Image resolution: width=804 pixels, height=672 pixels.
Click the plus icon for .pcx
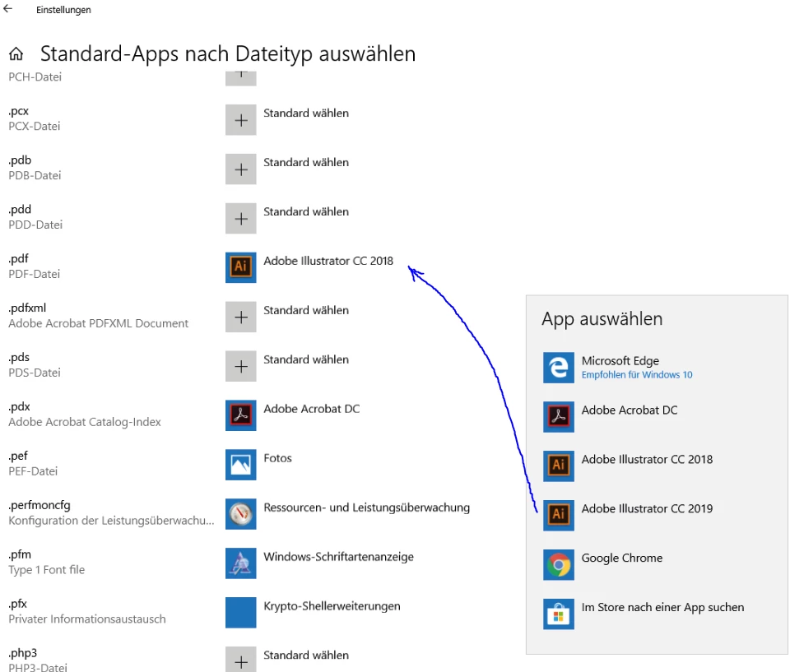pyautogui.click(x=240, y=120)
